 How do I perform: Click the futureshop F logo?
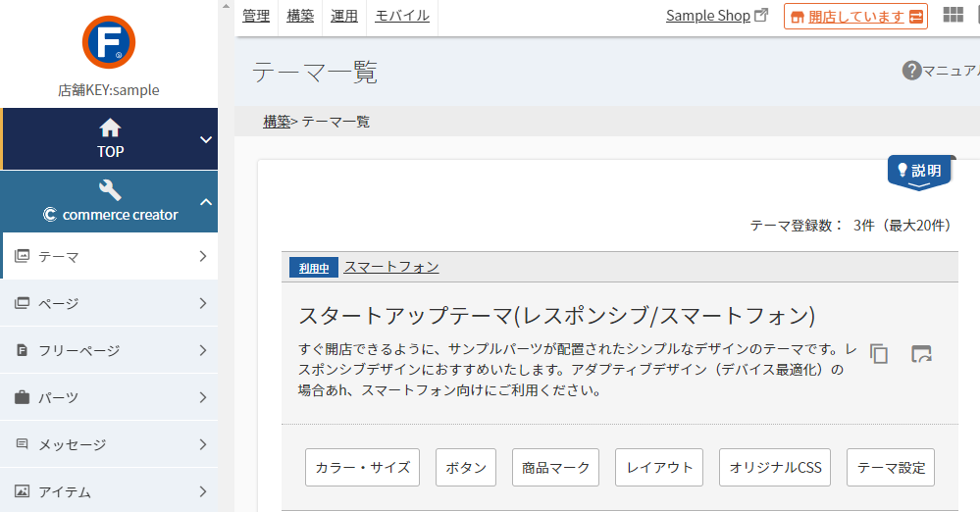pos(109,42)
